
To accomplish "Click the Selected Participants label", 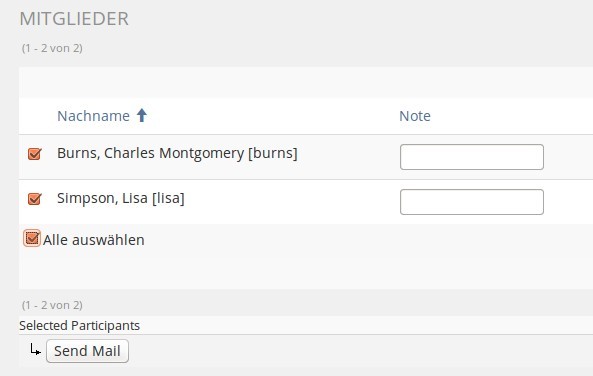I will click(79, 326).
